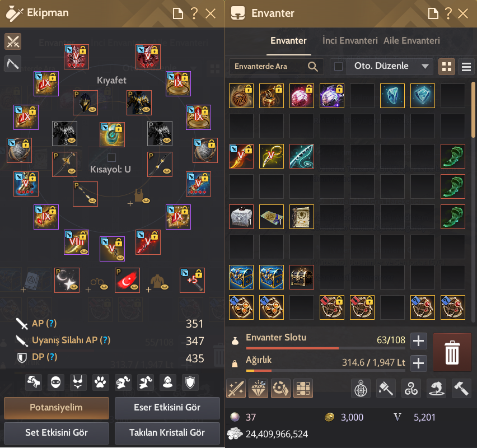This screenshot has width=477, height=448.
Task: Toggle eye visibility on helmet outfit slot
Action: (x=92, y=109)
